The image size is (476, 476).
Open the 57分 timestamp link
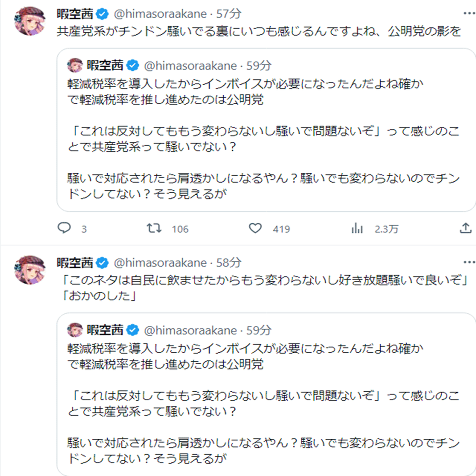coord(229,13)
